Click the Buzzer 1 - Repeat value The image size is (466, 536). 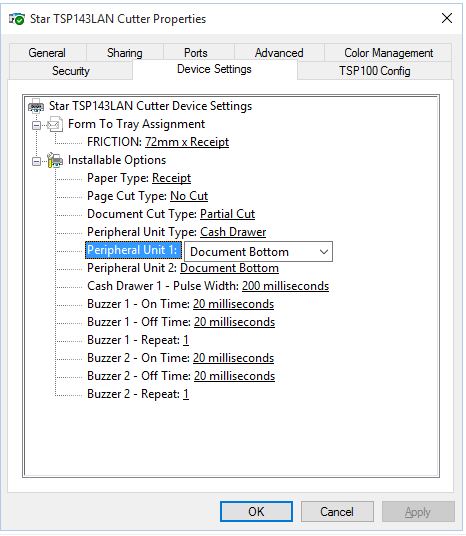click(x=186, y=340)
